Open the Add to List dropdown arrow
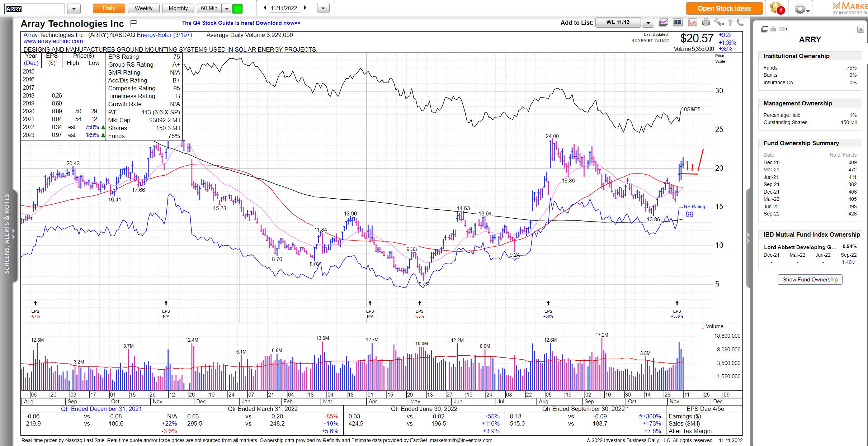Viewport: 868px width, 446px height. (648, 23)
